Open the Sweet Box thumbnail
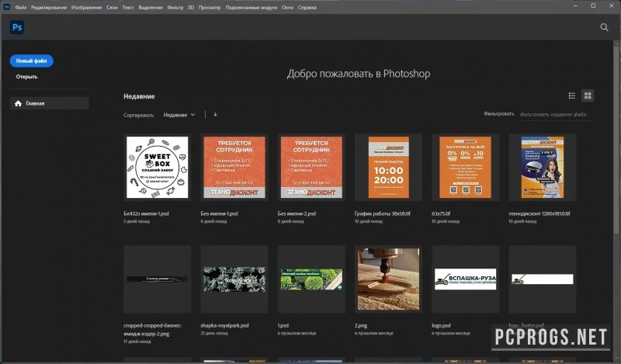The image size is (621, 364). tap(158, 167)
